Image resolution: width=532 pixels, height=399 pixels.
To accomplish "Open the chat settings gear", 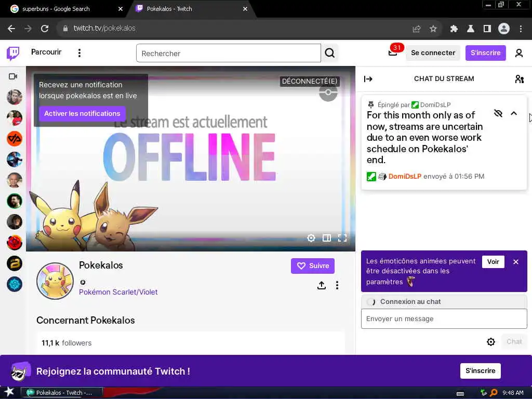I will pyautogui.click(x=490, y=342).
